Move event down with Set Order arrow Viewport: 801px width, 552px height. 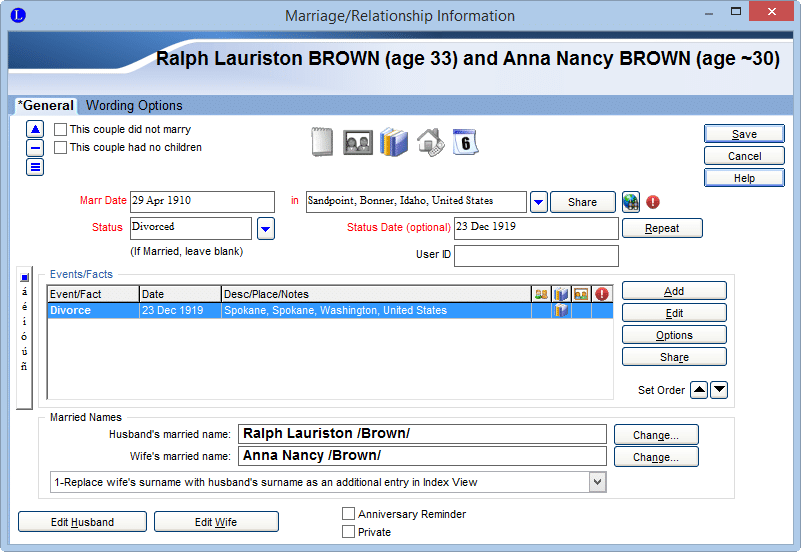pos(718,390)
